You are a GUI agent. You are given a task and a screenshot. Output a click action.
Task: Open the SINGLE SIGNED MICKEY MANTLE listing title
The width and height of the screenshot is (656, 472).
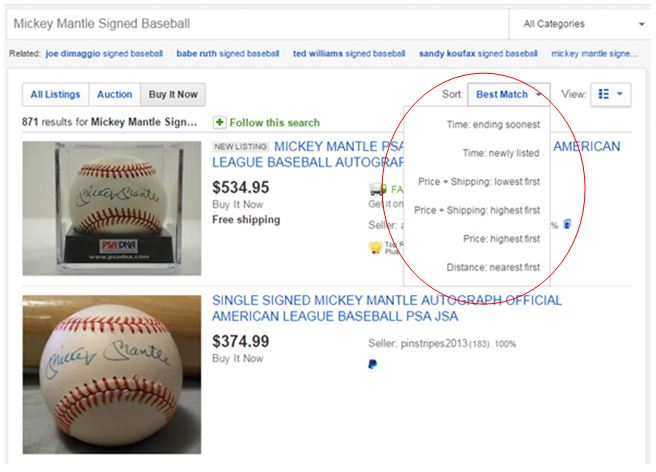[x=387, y=308]
